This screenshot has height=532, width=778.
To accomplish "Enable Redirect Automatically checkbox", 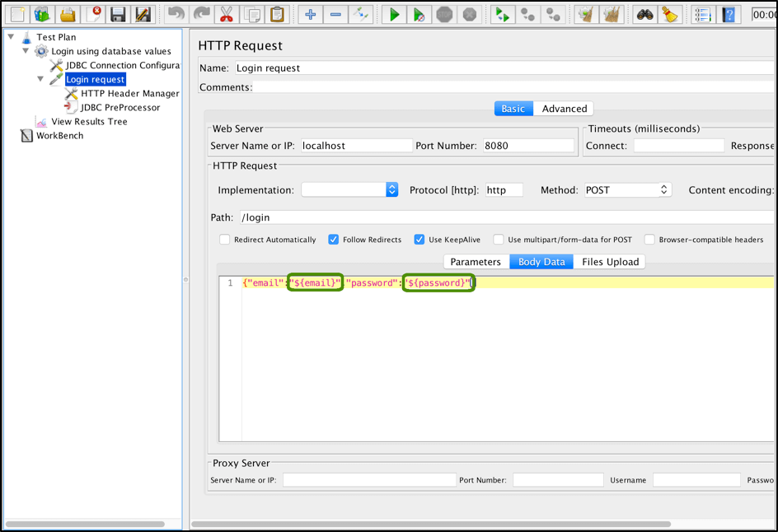I will click(x=225, y=240).
